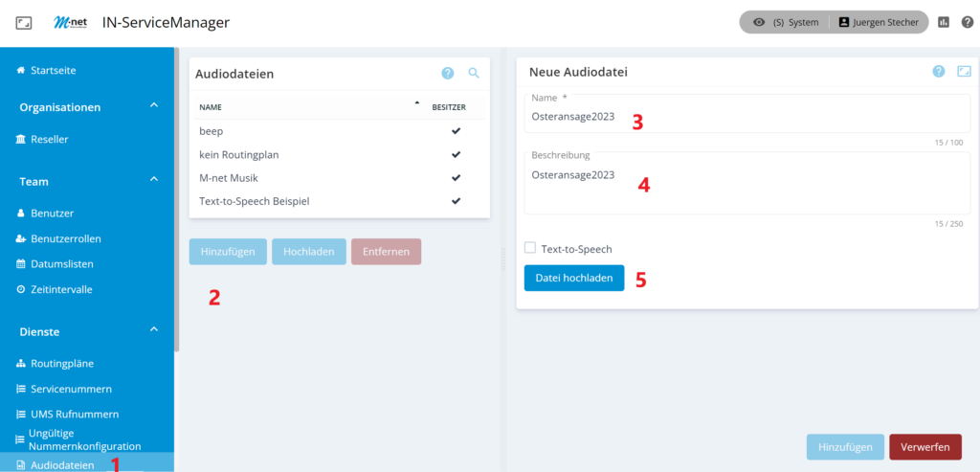Click the search icon in Audiodateien panel
980x472 pixels.
point(473,73)
